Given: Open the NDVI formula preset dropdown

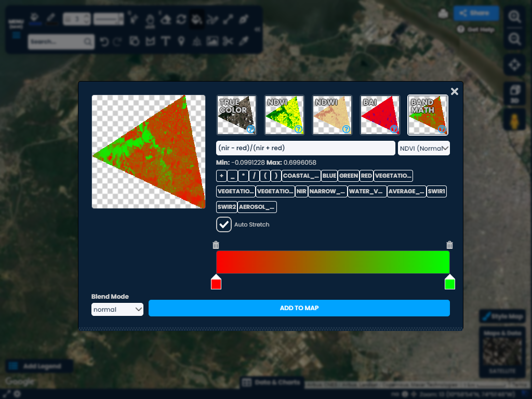Looking at the screenshot, I should pos(423,148).
